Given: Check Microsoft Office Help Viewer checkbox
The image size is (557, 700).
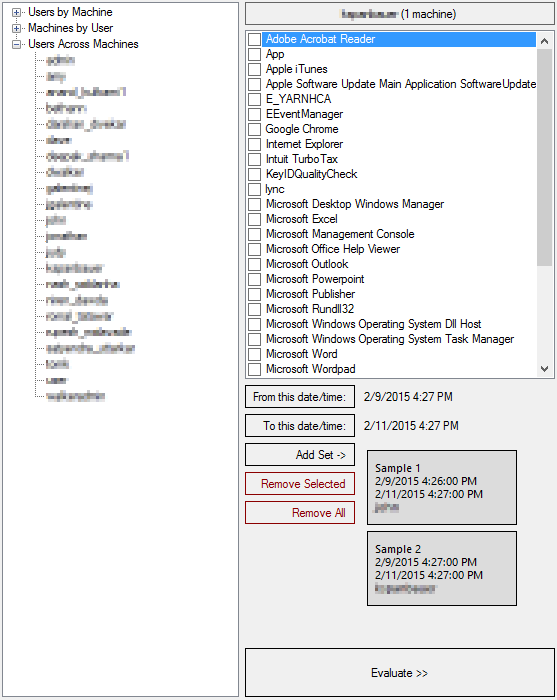Looking at the screenshot, I should point(254,249).
